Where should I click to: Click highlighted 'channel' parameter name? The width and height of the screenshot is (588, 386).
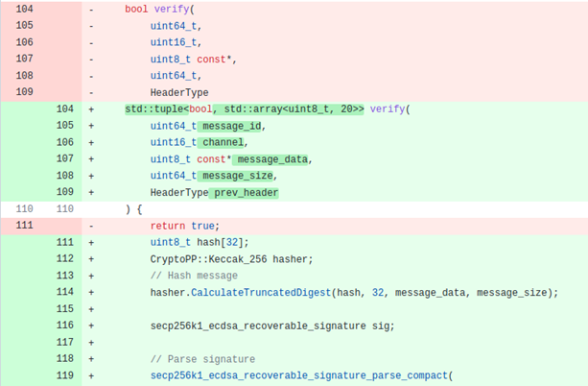tap(223, 143)
